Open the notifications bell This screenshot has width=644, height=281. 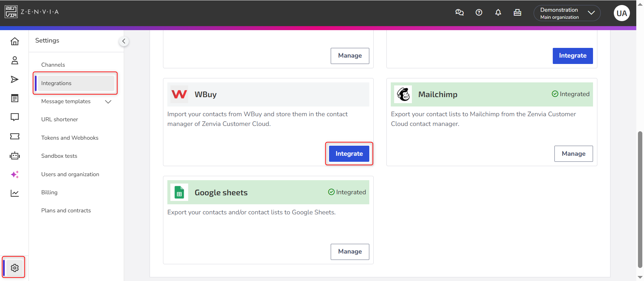(x=498, y=13)
